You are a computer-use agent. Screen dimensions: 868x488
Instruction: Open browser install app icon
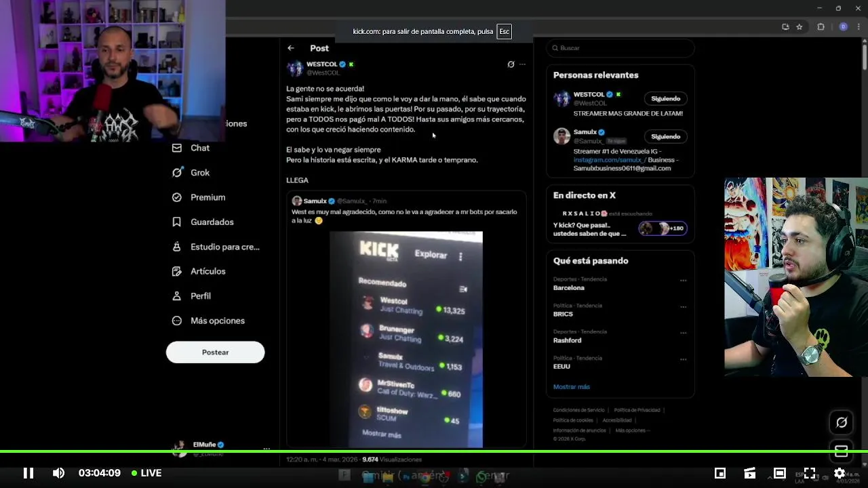tap(785, 27)
